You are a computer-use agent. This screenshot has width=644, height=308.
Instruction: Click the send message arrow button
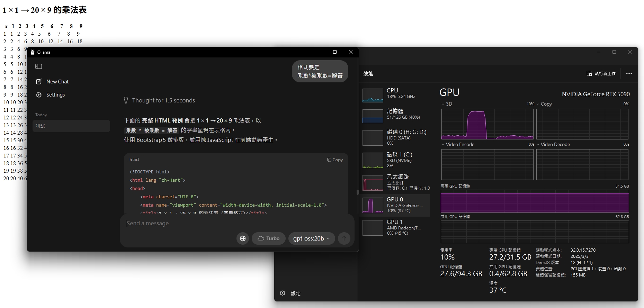pyautogui.click(x=344, y=238)
